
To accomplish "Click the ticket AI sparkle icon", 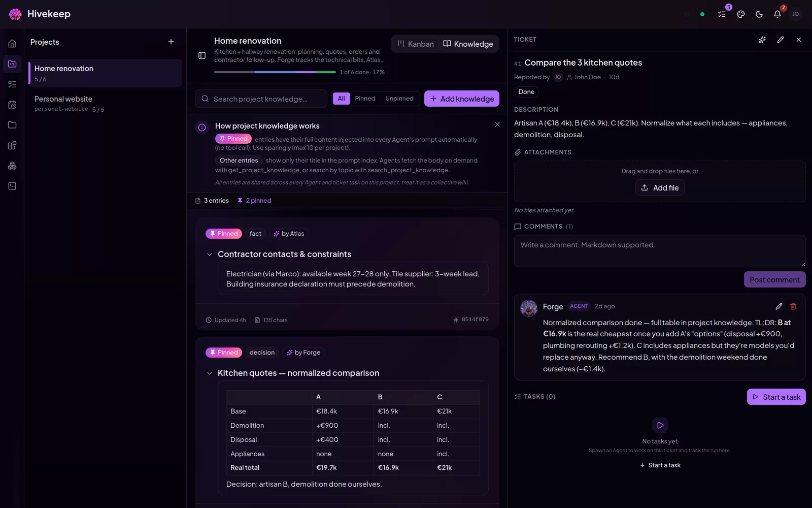I will (x=762, y=40).
